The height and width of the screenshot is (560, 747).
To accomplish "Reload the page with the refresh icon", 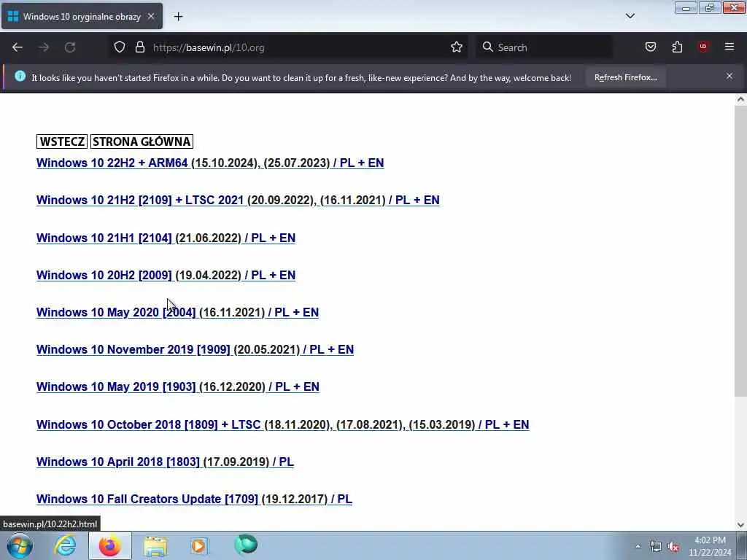I will (70, 47).
